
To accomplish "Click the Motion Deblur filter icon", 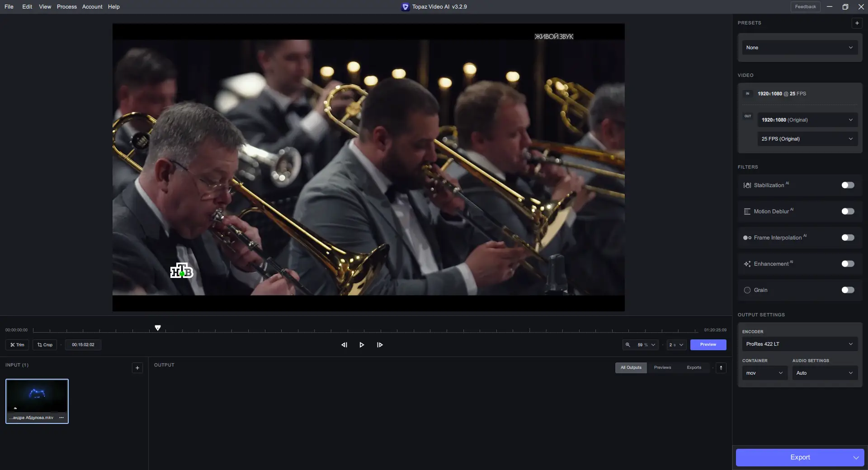I will pos(747,211).
